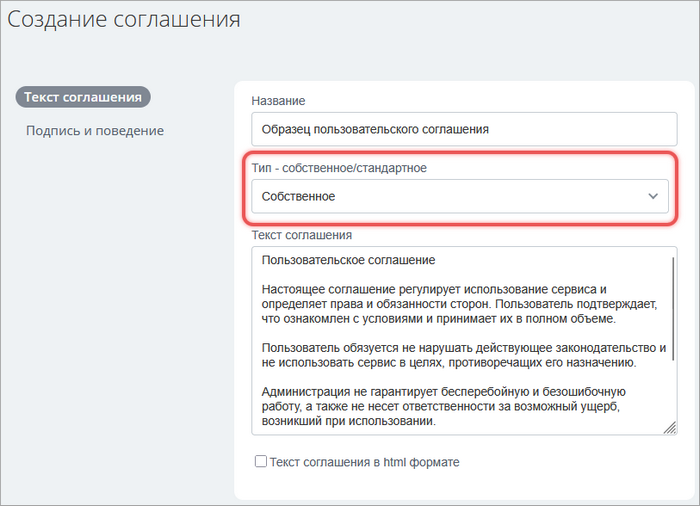Switch to 'Текст соглашения' tab
700x506 pixels.
click(x=83, y=97)
